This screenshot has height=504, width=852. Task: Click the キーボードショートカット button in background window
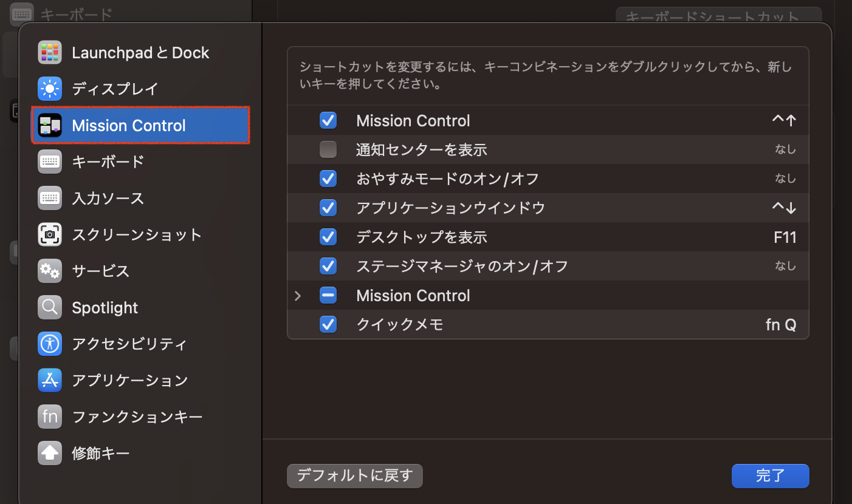coord(718,15)
